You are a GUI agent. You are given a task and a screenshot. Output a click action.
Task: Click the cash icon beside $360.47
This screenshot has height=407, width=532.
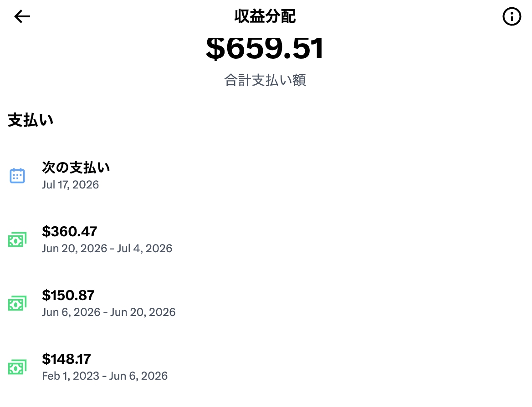click(17, 239)
